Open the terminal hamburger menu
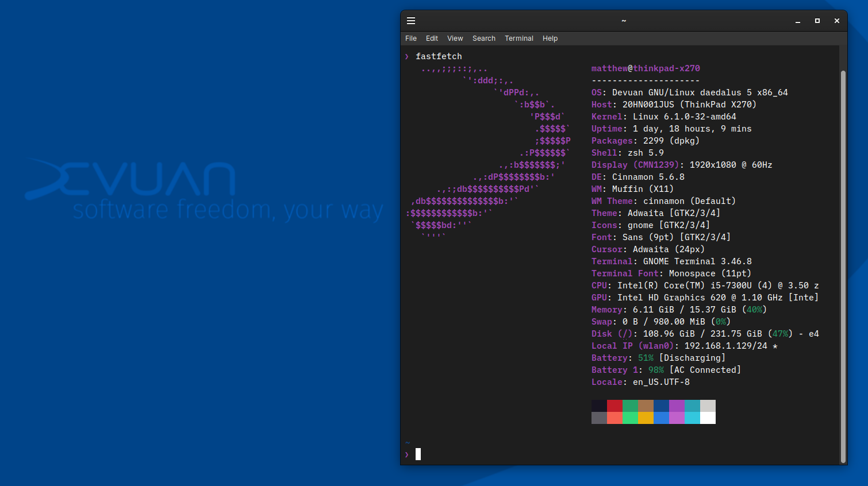Image resolution: width=868 pixels, height=486 pixels. pyautogui.click(x=411, y=21)
